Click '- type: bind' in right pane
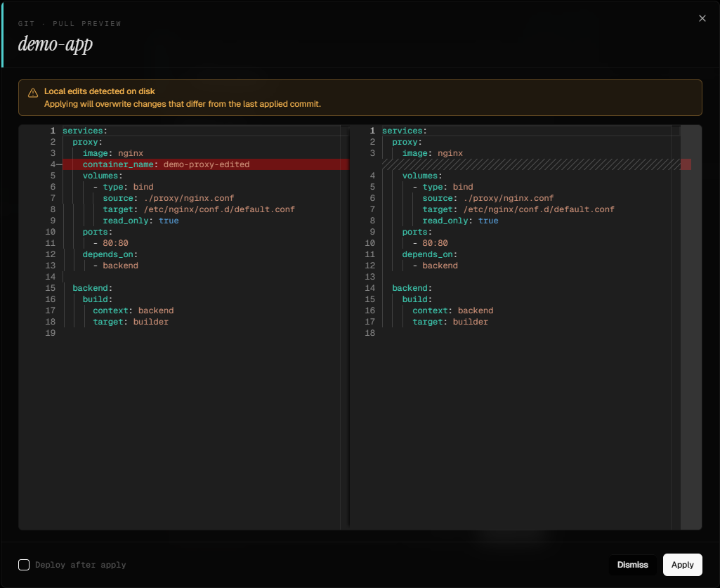The width and height of the screenshot is (720, 588). pos(443,187)
